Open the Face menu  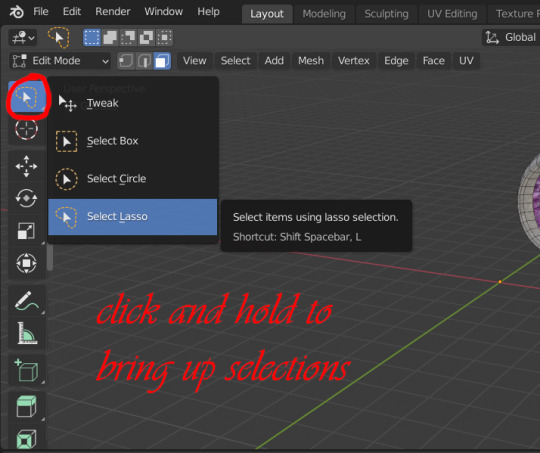coord(434,61)
